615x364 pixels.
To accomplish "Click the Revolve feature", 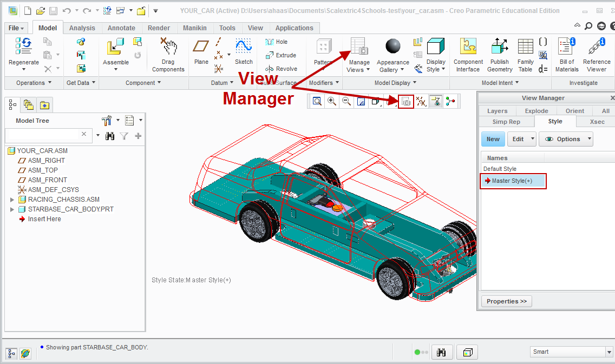I will pos(281,69).
